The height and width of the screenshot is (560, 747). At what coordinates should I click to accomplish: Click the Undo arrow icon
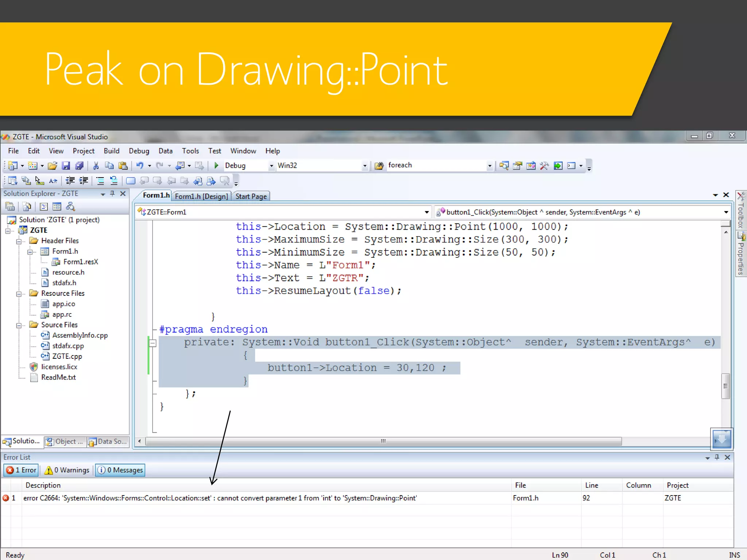pyautogui.click(x=140, y=166)
